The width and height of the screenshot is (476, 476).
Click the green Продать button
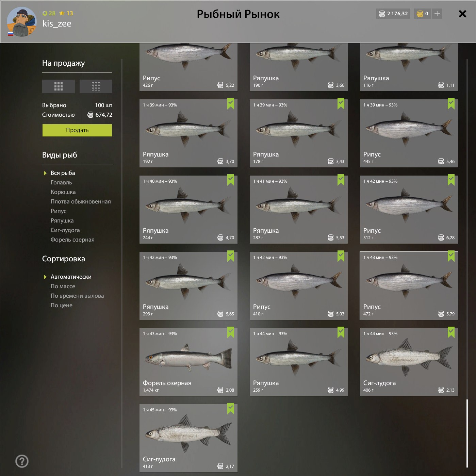click(77, 130)
